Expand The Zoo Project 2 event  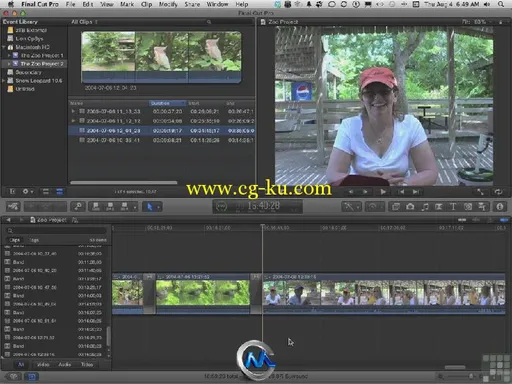(x=9, y=64)
